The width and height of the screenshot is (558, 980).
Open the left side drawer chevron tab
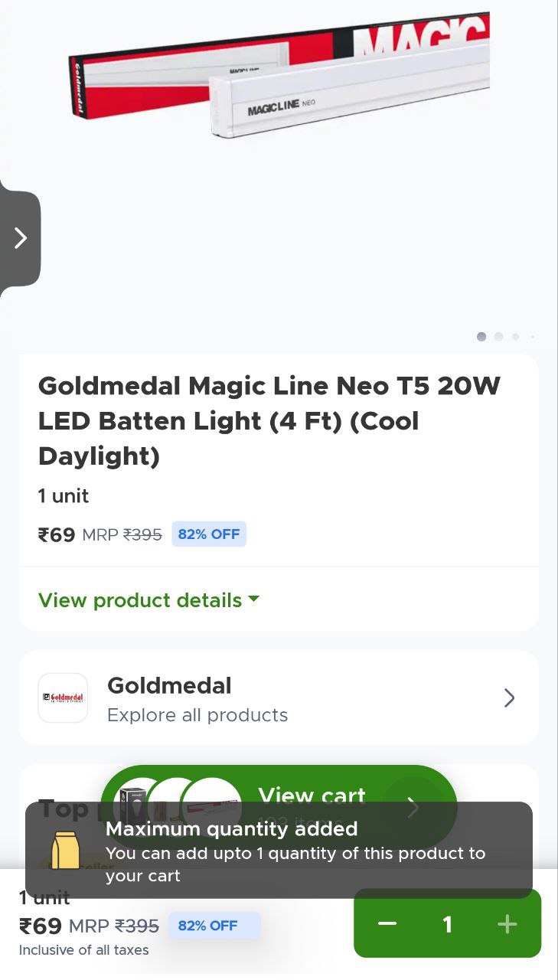(21, 238)
